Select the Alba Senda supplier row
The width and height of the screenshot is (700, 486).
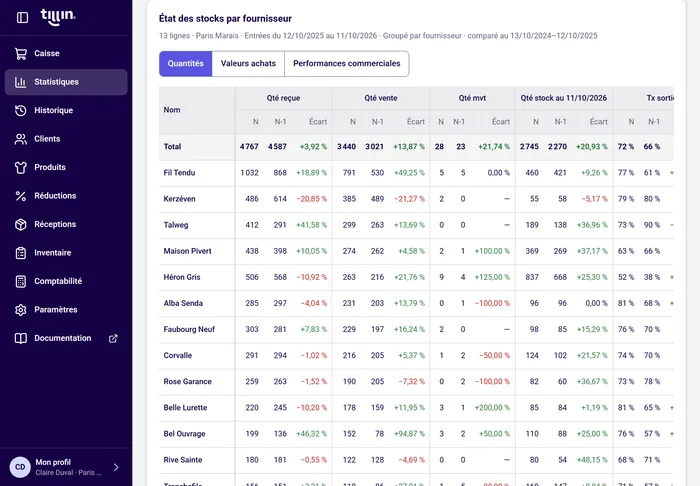[416, 303]
